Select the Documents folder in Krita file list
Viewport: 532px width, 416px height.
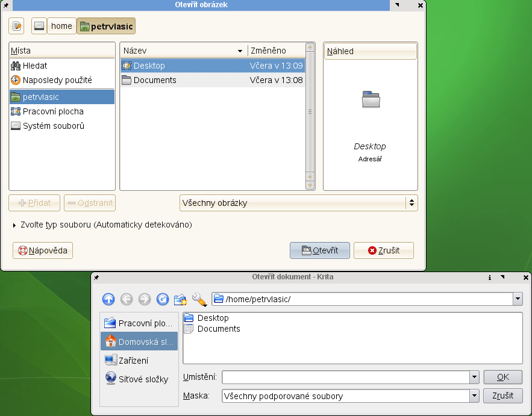pos(212,329)
